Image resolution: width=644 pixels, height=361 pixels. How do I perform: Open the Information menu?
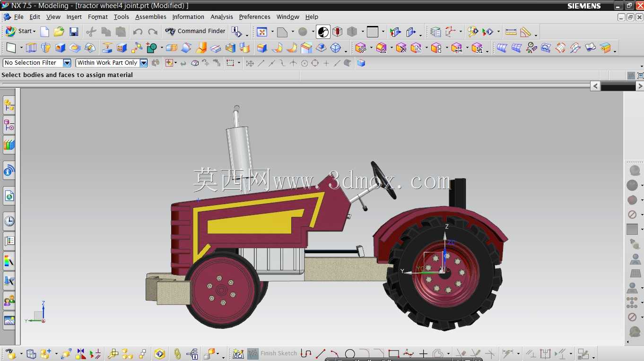tap(188, 17)
